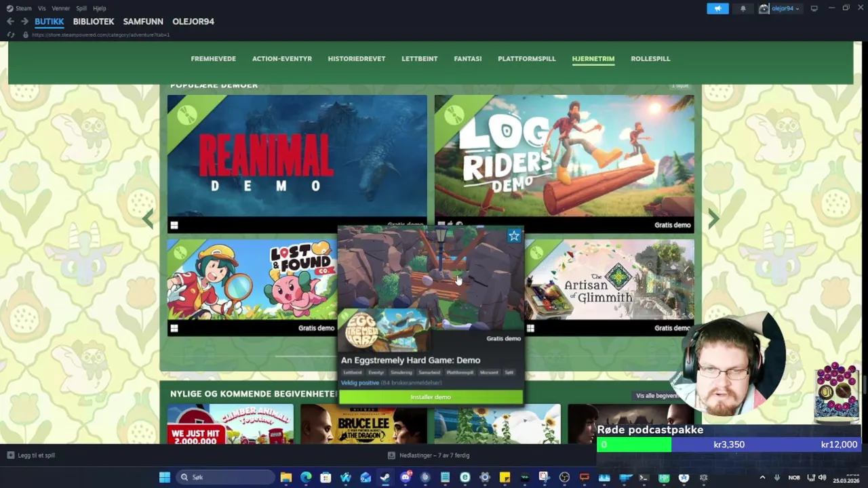
Task: Click the Steam taskbar icon
Action: [x=385, y=478]
